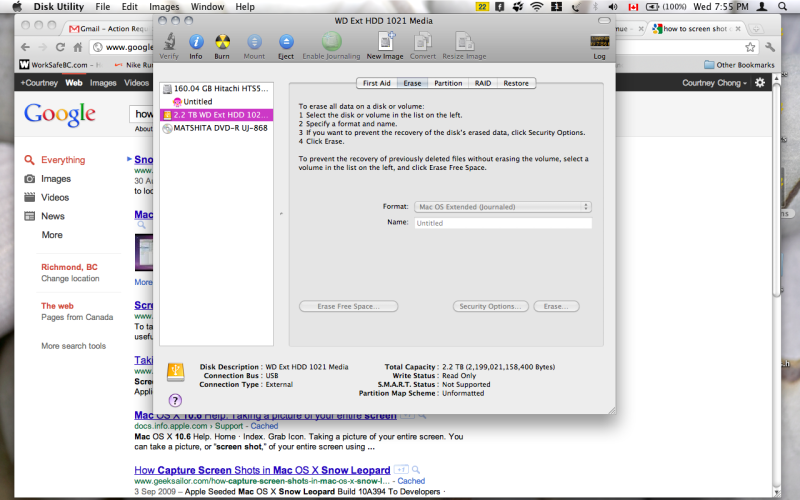This screenshot has width=800, height=500.
Task: Open Chrome's wrench settings menu
Action: point(770,47)
